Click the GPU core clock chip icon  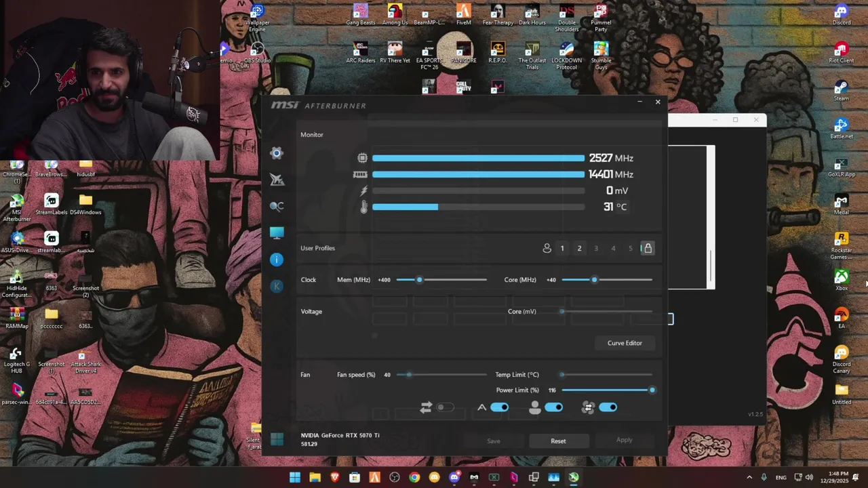pyautogui.click(x=363, y=158)
